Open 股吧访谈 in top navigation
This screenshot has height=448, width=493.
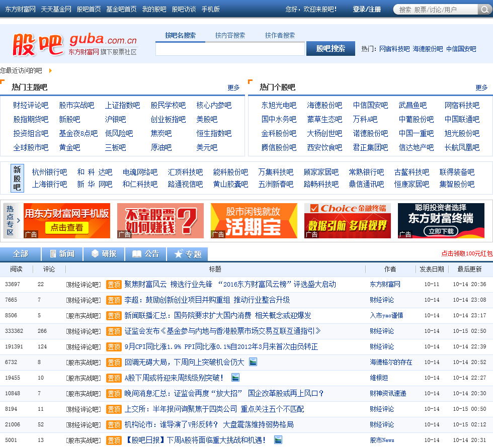[x=184, y=9]
